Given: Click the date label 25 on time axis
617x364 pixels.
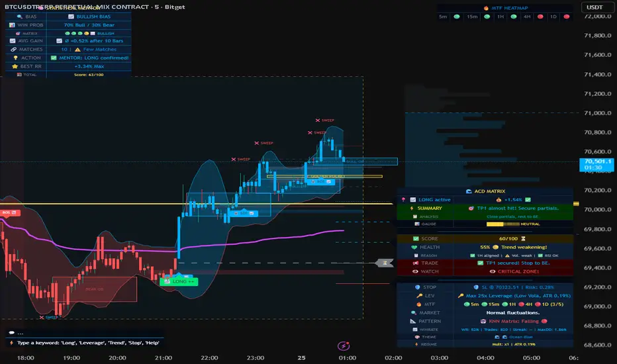Looking at the screenshot, I should point(301,357).
